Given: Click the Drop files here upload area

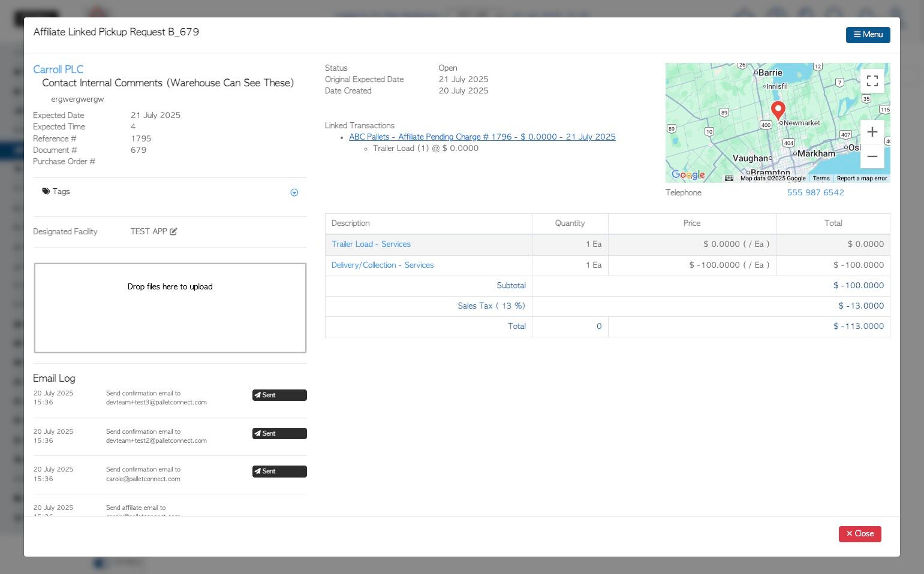Looking at the screenshot, I should coord(170,308).
